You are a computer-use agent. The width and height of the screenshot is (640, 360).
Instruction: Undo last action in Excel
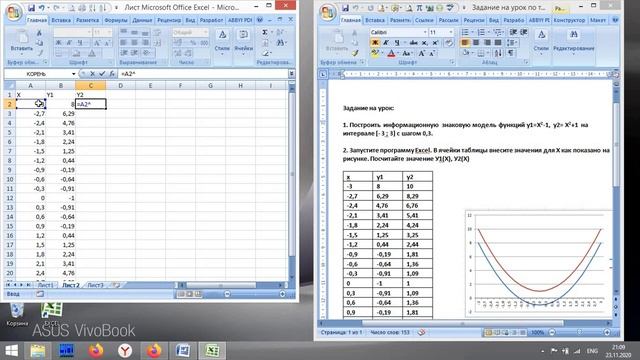tap(42, 7)
